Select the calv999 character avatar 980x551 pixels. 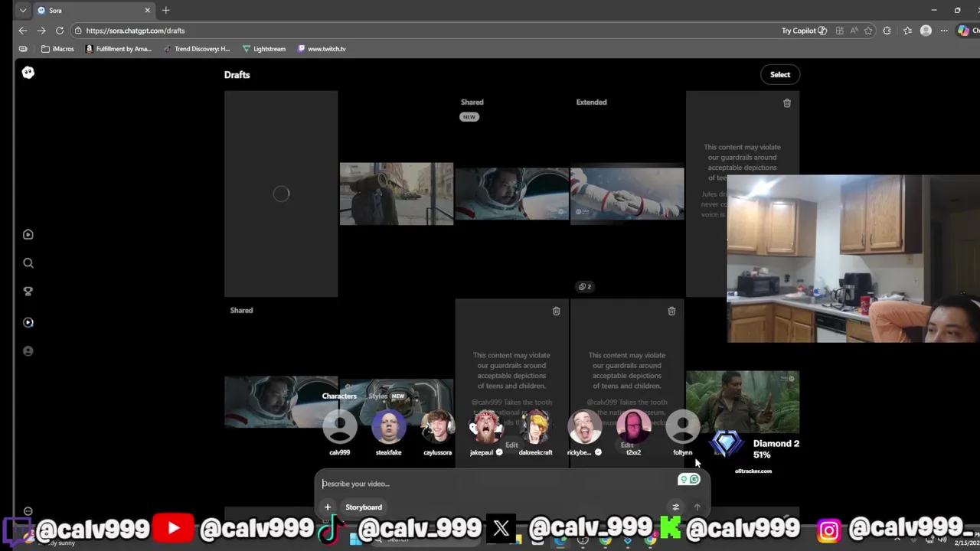(339, 426)
